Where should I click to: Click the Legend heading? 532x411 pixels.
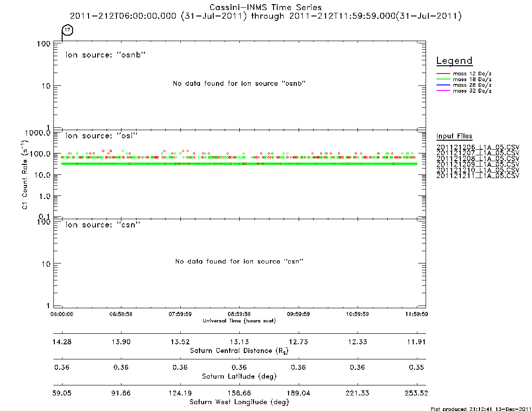(x=454, y=61)
